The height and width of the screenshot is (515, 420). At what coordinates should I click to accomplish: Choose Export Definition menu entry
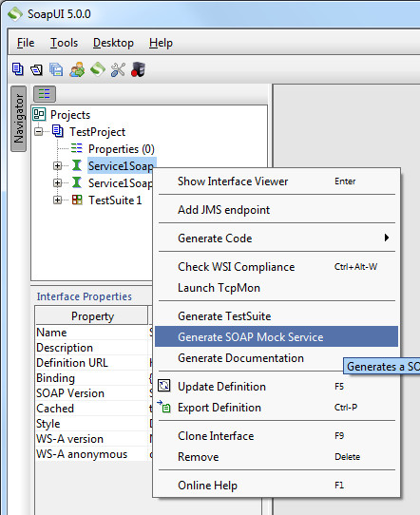[x=277, y=408]
